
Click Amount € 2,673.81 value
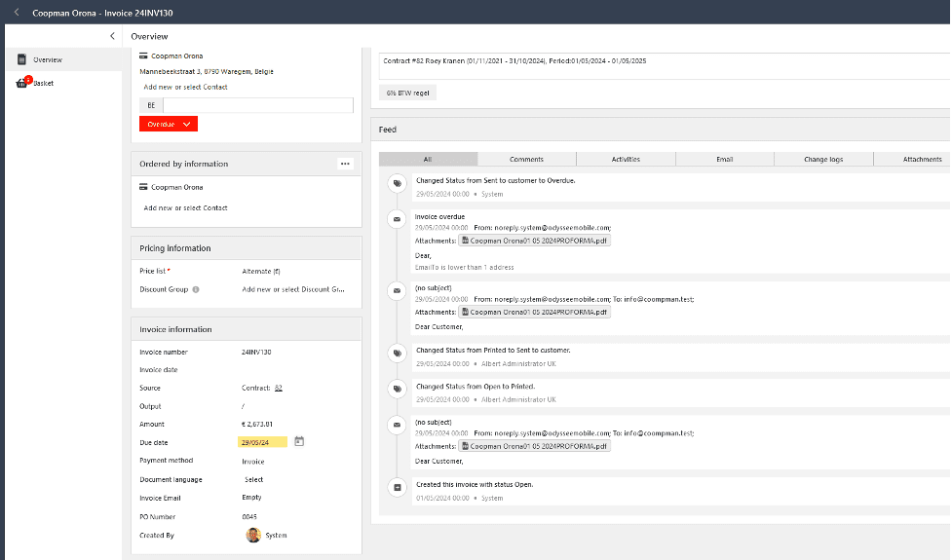tap(257, 424)
